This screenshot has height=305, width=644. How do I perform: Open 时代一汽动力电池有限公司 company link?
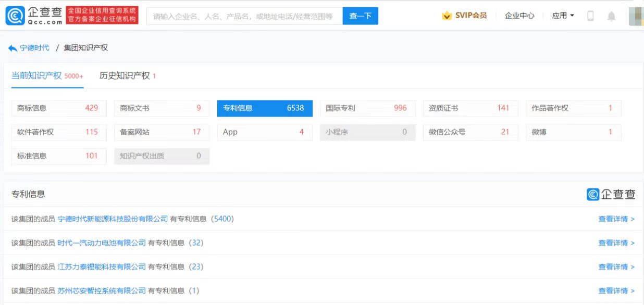tap(102, 243)
